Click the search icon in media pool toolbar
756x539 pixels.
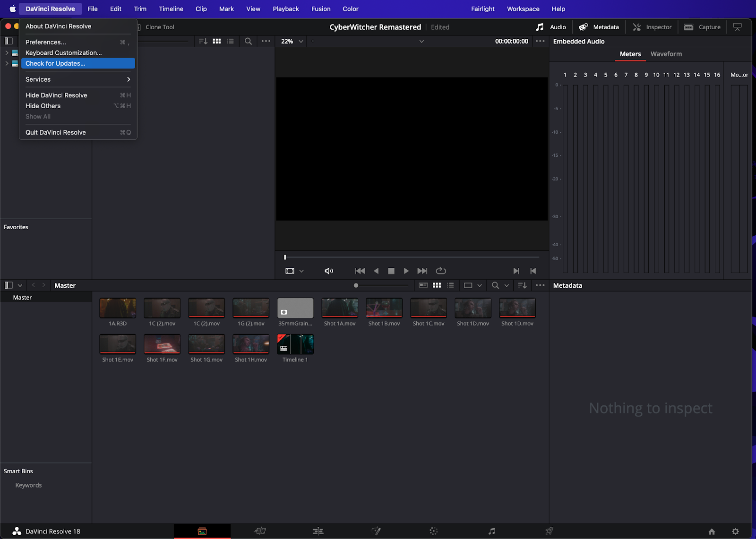click(x=495, y=285)
